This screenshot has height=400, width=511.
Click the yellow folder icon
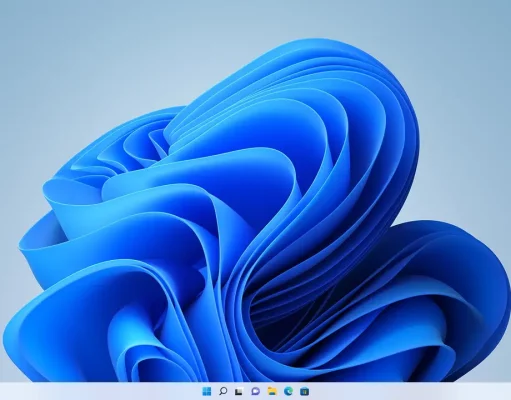click(x=272, y=391)
